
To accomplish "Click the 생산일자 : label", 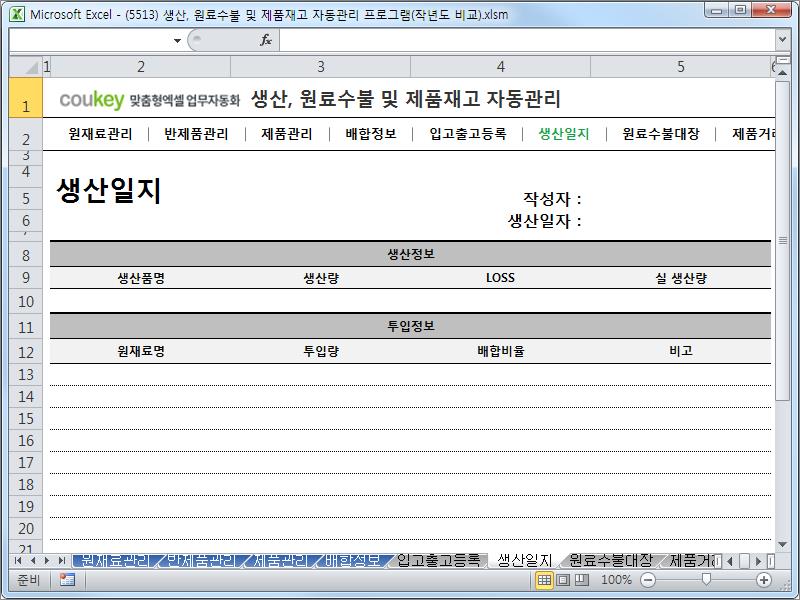I will point(544,221).
